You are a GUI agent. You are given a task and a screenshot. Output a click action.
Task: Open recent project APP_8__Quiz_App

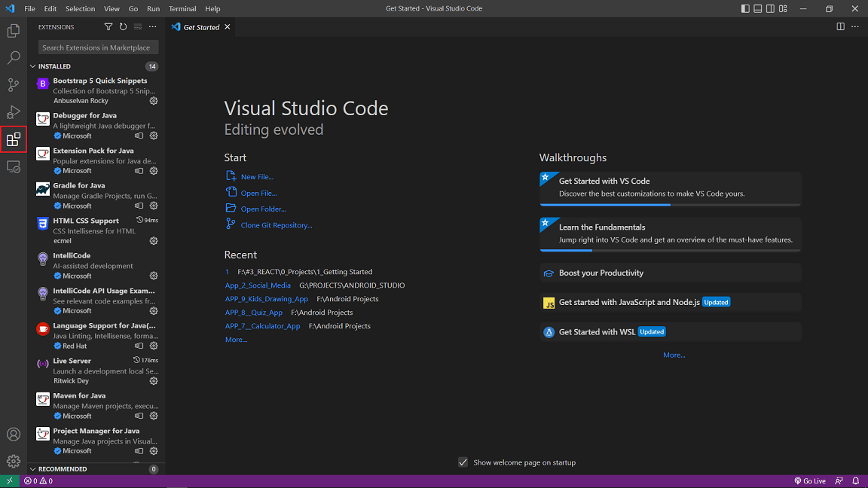(x=253, y=313)
